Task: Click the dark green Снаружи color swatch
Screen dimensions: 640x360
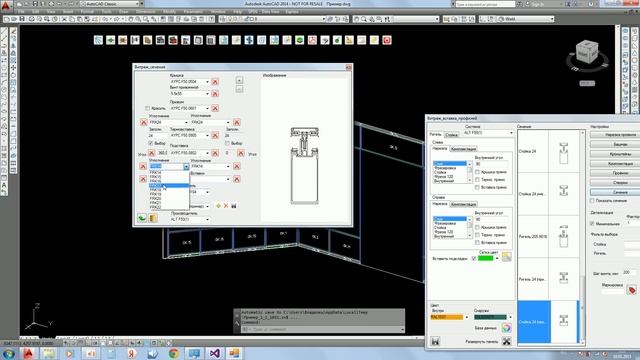Action: (490, 317)
